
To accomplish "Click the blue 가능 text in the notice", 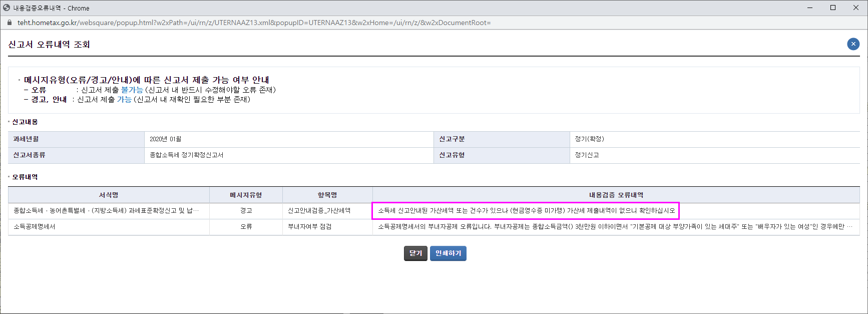I will [124, 99].
